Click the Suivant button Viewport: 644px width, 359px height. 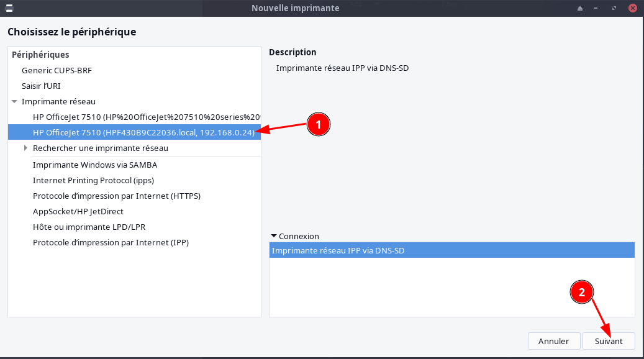tap(608, 341)
